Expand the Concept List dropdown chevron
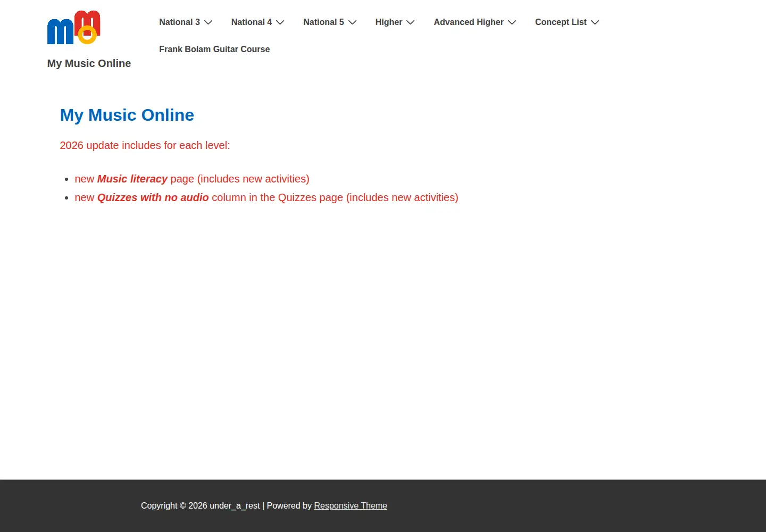The width and height of the screenshot is (766, 532). [595, 22]
